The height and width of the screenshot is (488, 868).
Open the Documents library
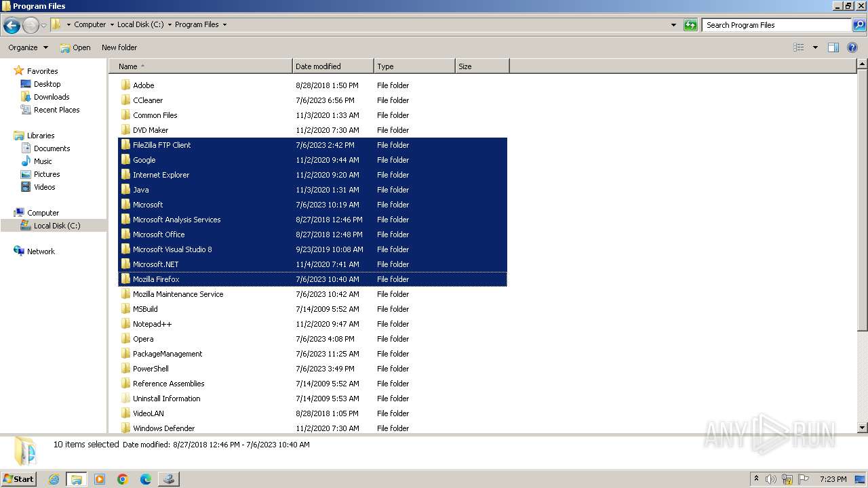(x=52, y=148)
